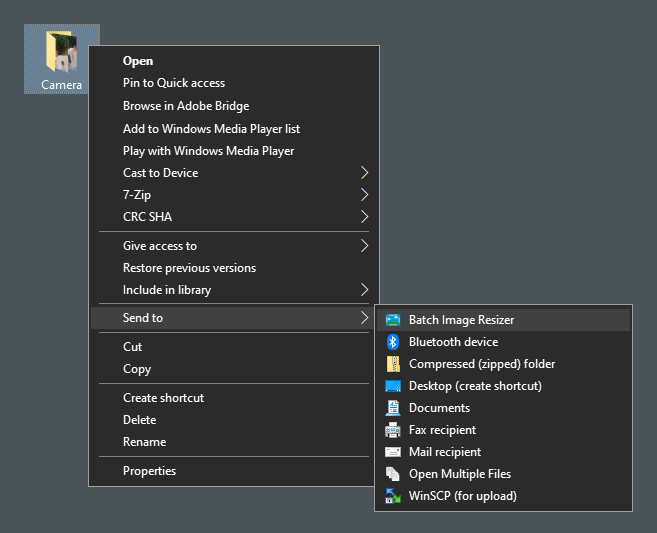657x533 pixels.
Task: Choose Restore previous versions
Action: (x=234, y=268)
